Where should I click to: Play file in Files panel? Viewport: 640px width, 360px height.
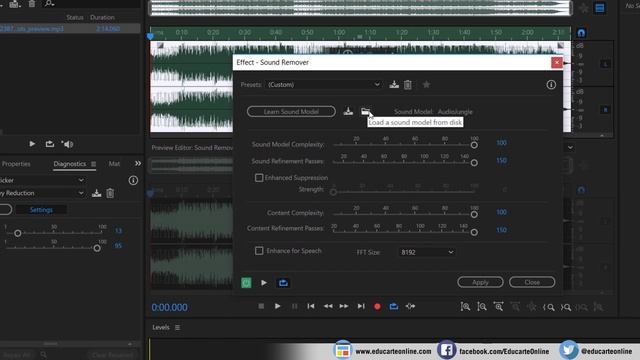(x=32, y=144)
